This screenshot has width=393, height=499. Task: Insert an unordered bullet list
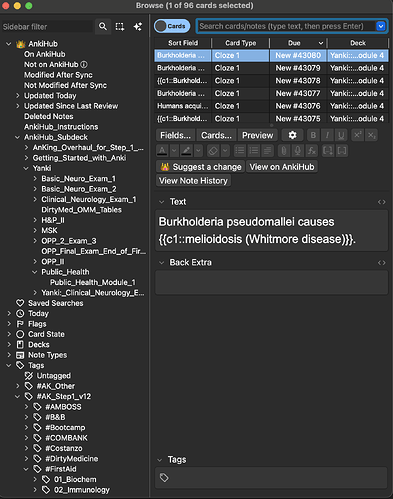pos(240,151)
